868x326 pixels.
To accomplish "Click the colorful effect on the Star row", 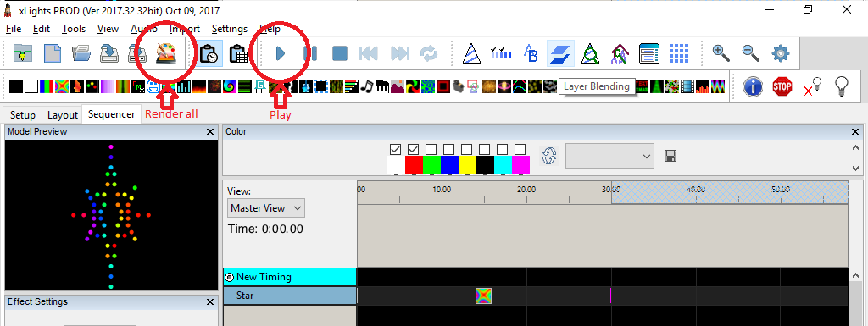I will (x=483, y=296).
